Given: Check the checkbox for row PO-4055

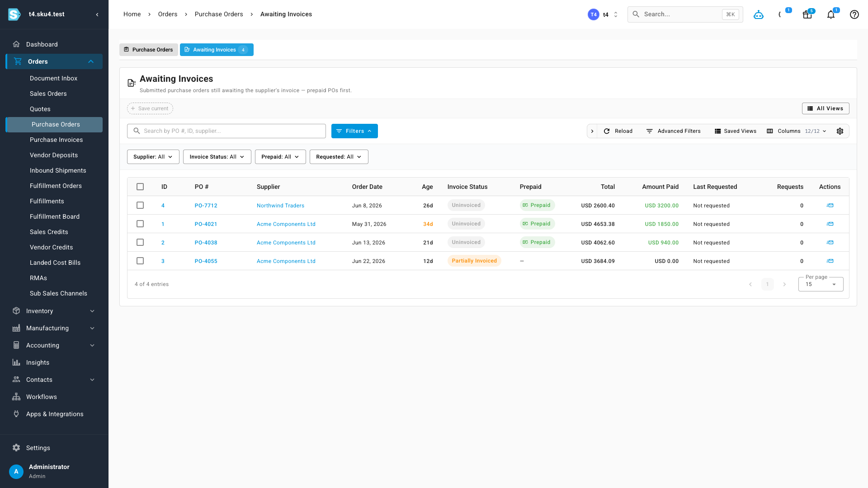Looking at the screenshot, I should click(140, 261).
